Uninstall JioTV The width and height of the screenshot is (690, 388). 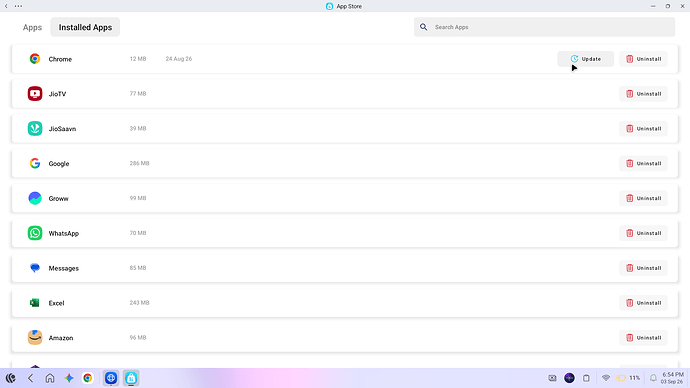[x=643, y=94]
